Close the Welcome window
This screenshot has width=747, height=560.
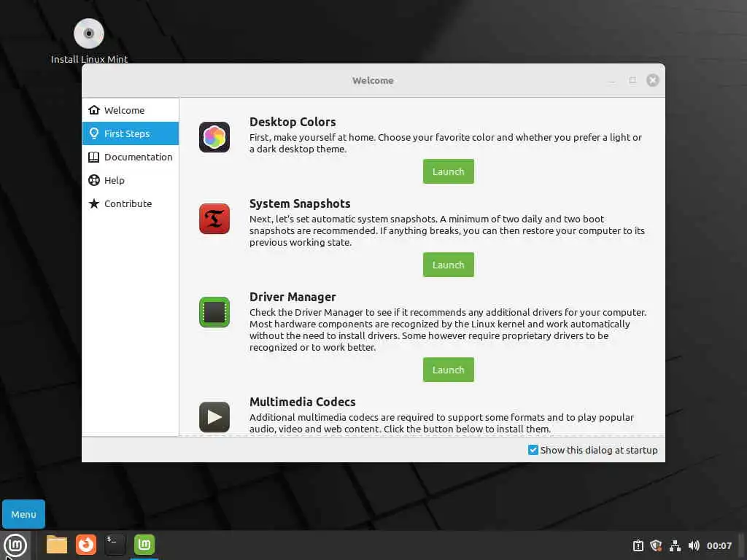point(653,80)
